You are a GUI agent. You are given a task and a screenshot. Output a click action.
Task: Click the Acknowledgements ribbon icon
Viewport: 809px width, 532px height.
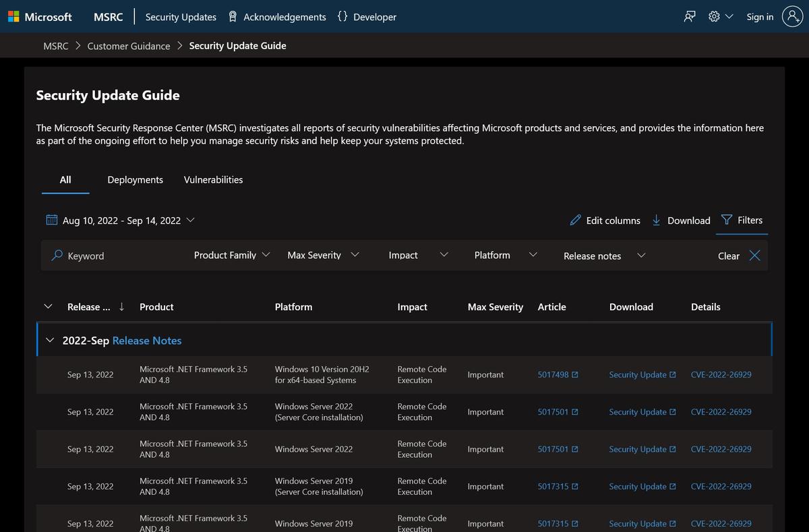(233, 17)
